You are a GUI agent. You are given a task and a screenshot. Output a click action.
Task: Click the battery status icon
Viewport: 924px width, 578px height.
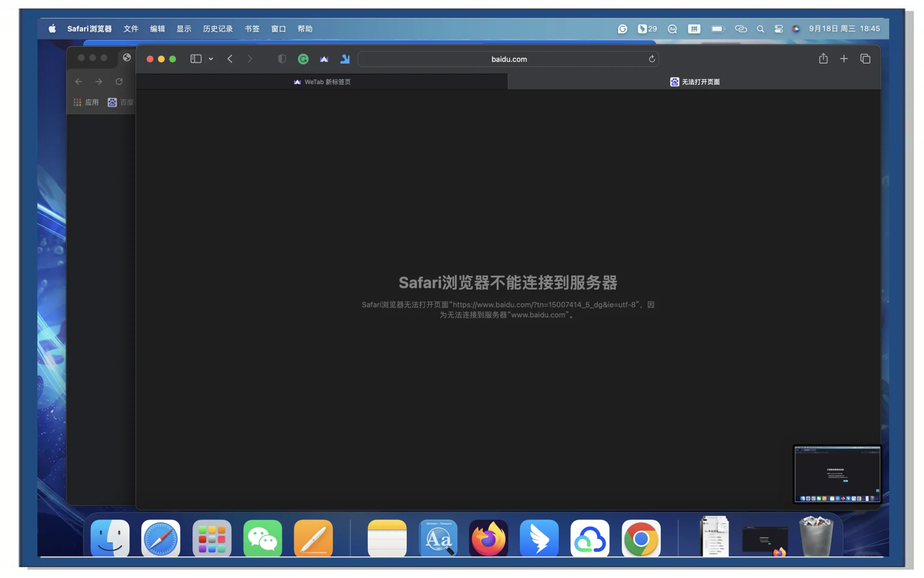[x=718, y=29]
